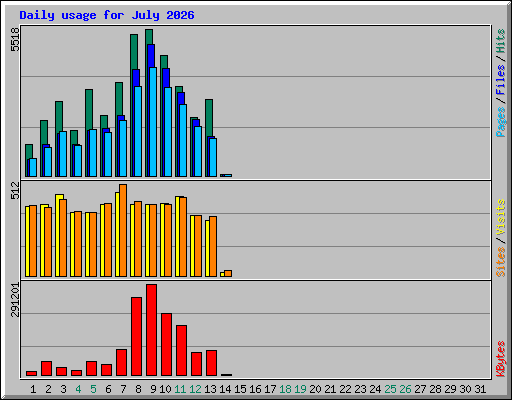Click the red KBytes bar for day 11

pyautogui.click(x=182, y=351)
